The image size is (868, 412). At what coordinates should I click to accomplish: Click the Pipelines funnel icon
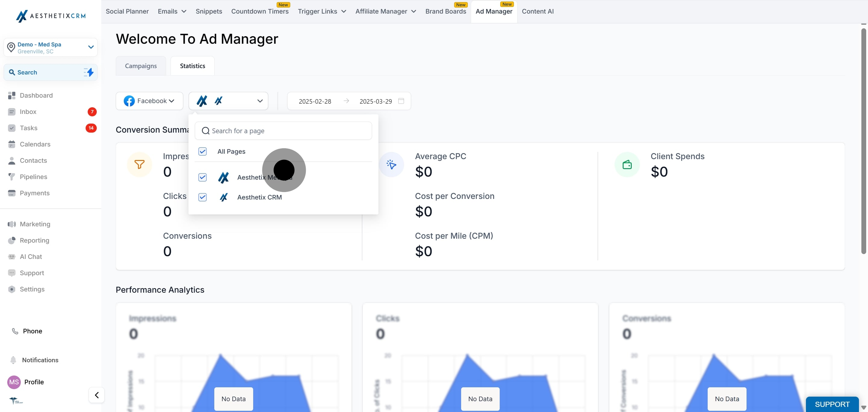pyautogui.click(x=12, y=177)
